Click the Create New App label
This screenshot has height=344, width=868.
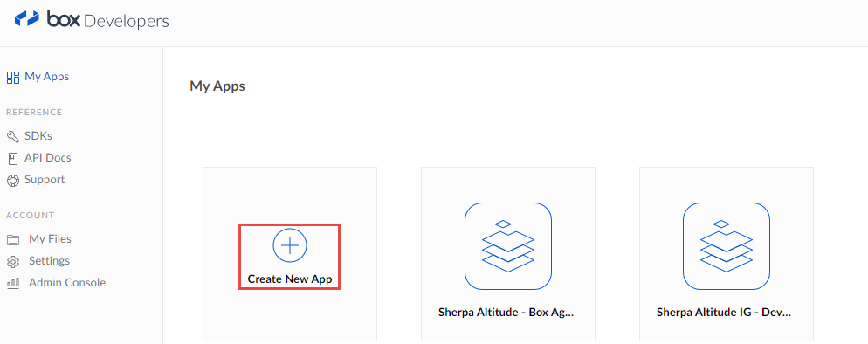pos(290,279)
